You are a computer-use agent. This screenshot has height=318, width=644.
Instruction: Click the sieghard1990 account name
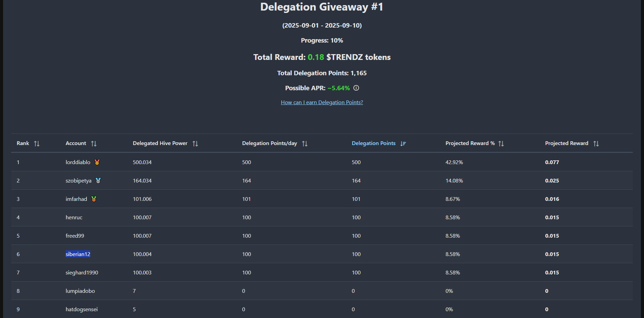tap(82, 272)
